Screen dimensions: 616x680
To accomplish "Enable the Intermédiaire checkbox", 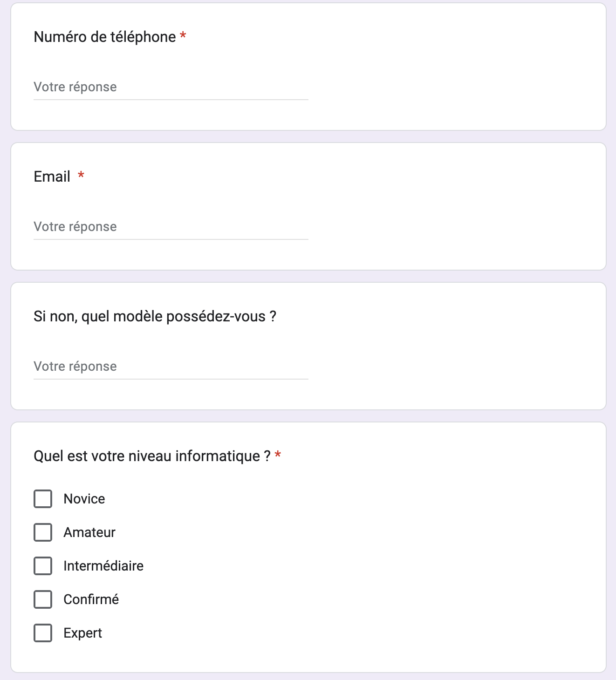I will click(43, 566).
